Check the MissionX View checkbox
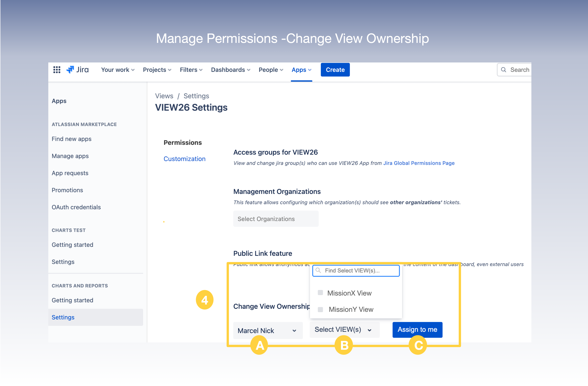 click(x=320, y=293)
